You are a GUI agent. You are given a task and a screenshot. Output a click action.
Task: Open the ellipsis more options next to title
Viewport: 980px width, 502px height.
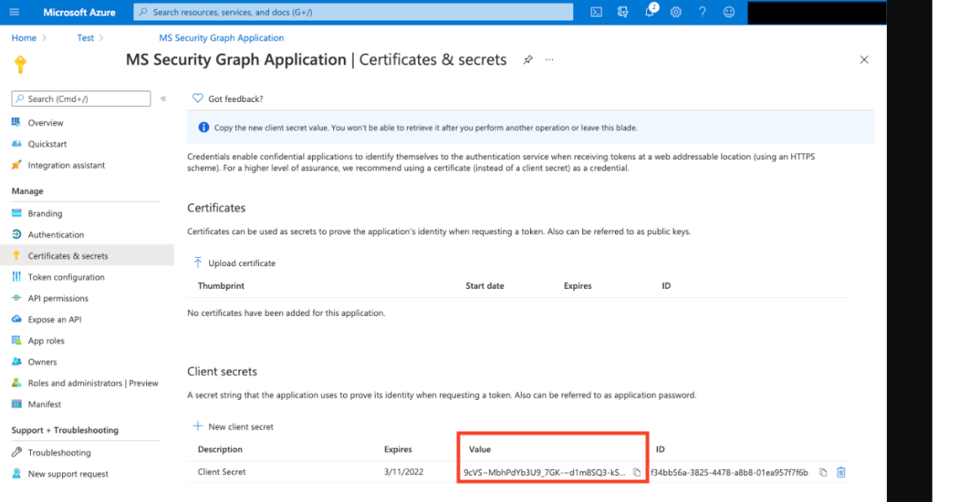click(550, 60)
